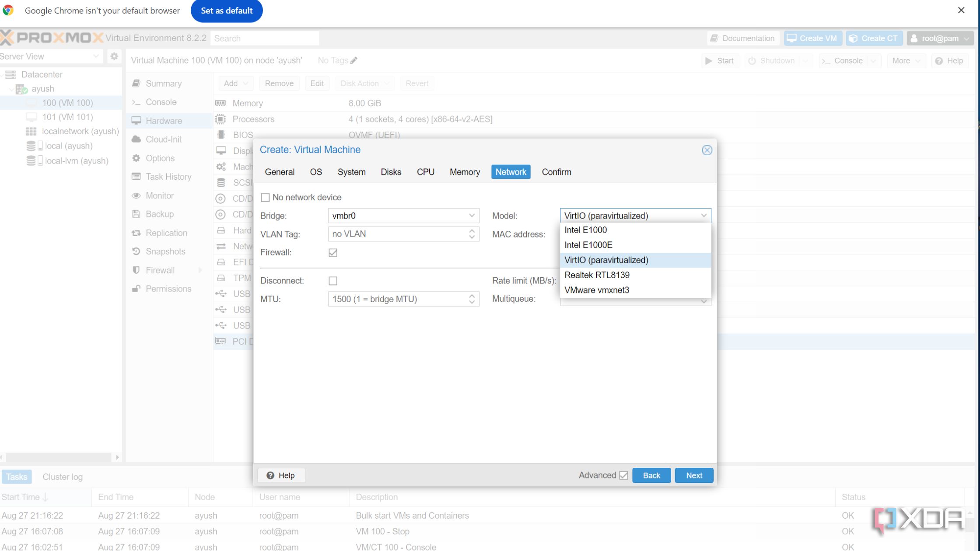
Task: Click the ayush node icon
Action: point(22,89)
